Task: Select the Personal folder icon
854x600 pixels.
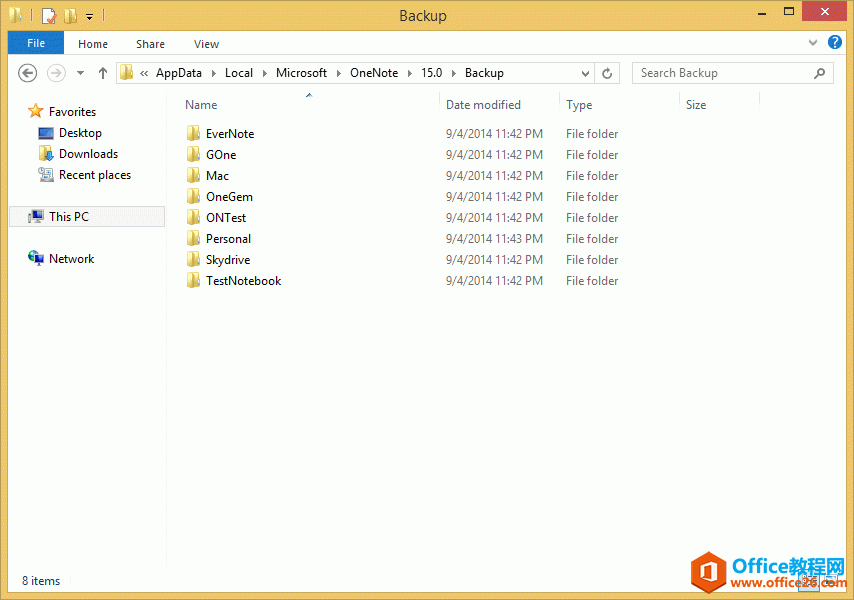Action: (x=193, y=238)
